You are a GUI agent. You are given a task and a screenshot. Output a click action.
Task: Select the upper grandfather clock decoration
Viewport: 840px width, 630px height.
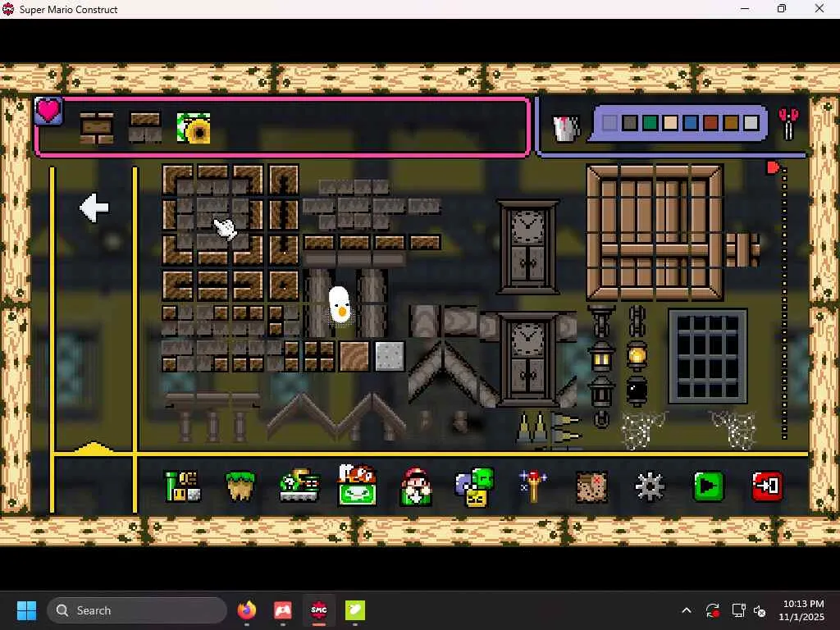tap(528, 247)
